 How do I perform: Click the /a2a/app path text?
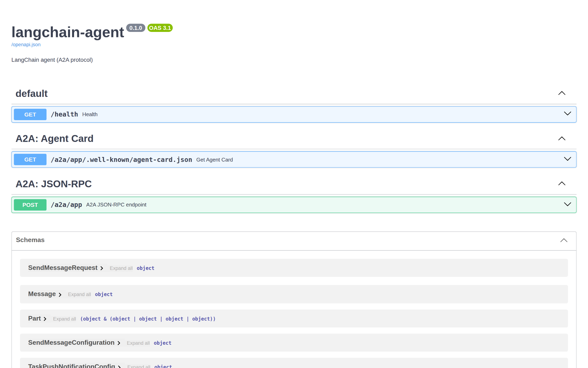coord(66,205)
